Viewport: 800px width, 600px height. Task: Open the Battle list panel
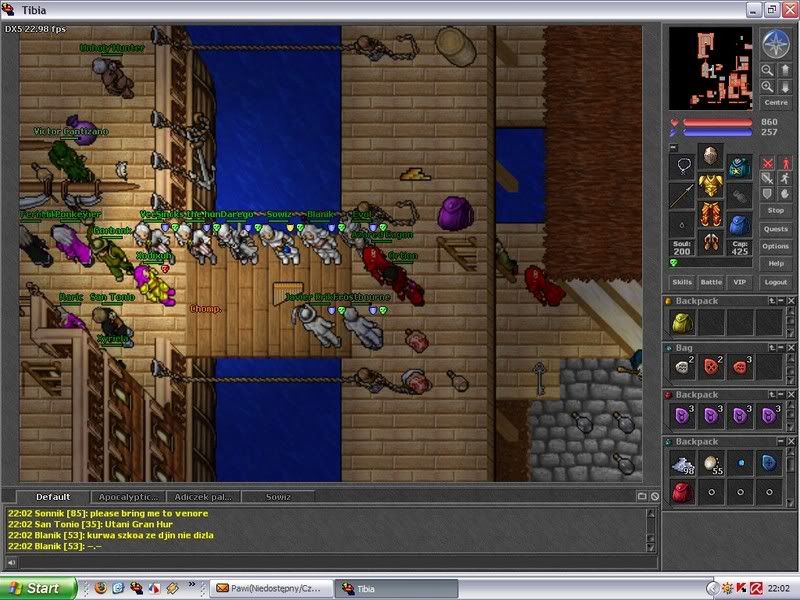[x=711, y=282]
